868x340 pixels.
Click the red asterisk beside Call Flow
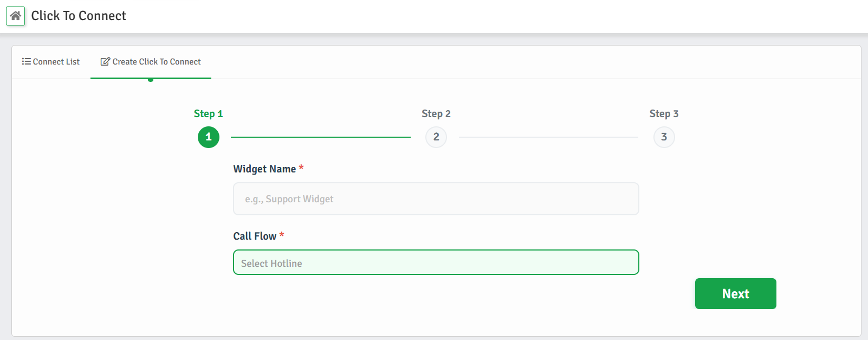[x=282, y=235]
